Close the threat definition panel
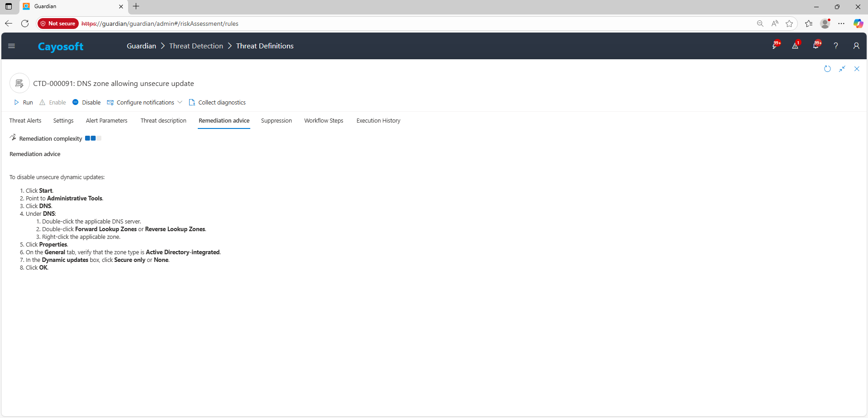The image size is (868, 418). (856, 69)
